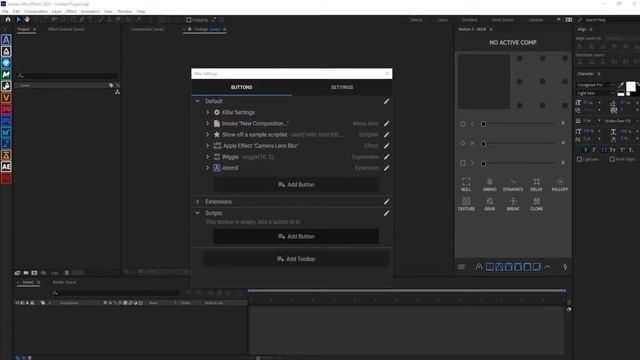Toggle All Caps text style
Viewport: 640px width, 360px height.
(x=603, y=150)
